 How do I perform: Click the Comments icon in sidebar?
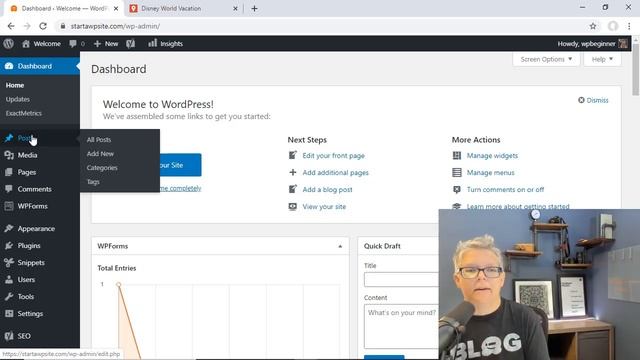pos(9,189)
